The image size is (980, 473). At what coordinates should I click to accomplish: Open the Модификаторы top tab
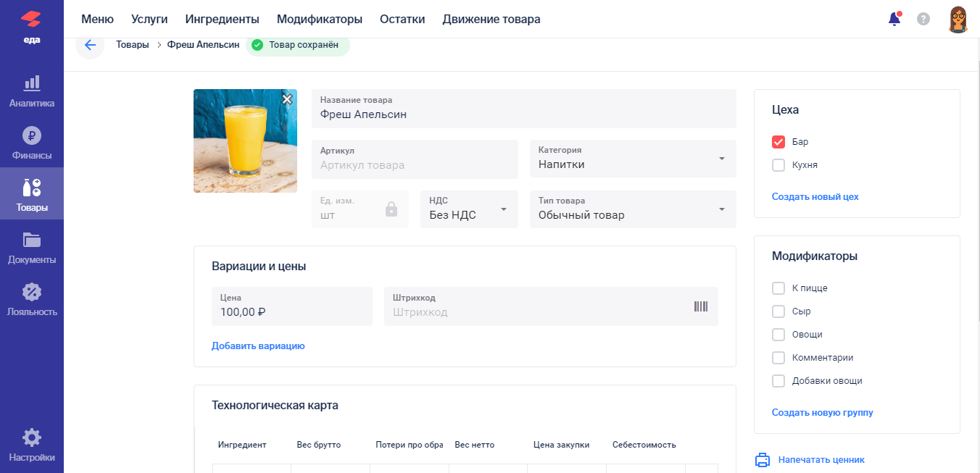(320, 19)
